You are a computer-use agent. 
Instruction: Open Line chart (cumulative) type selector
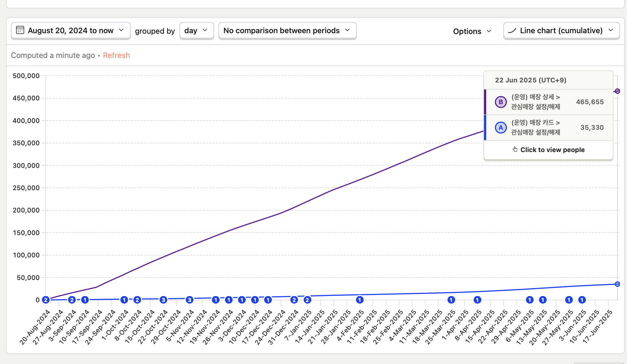coord(561,30)
